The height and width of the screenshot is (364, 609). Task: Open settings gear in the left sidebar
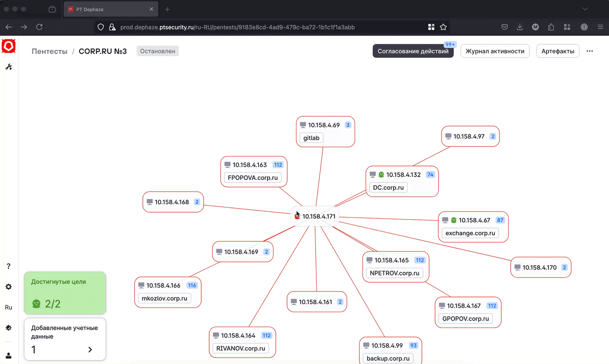[9, 287]
